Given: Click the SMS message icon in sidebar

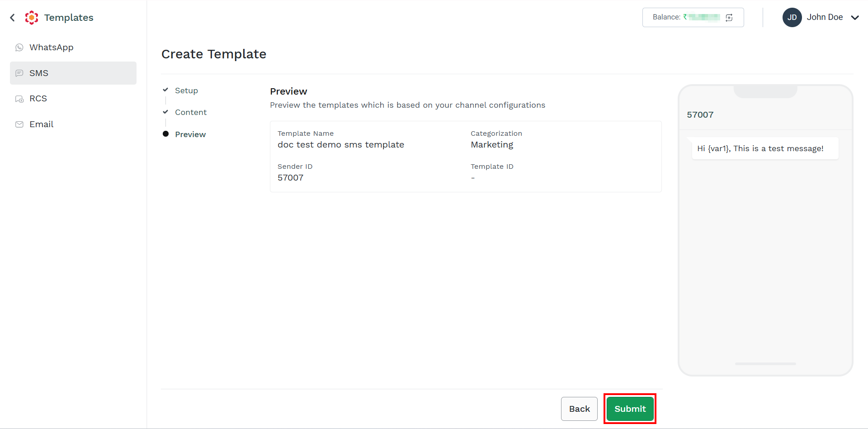Looking at the screenshot, I should pos(19,73).
